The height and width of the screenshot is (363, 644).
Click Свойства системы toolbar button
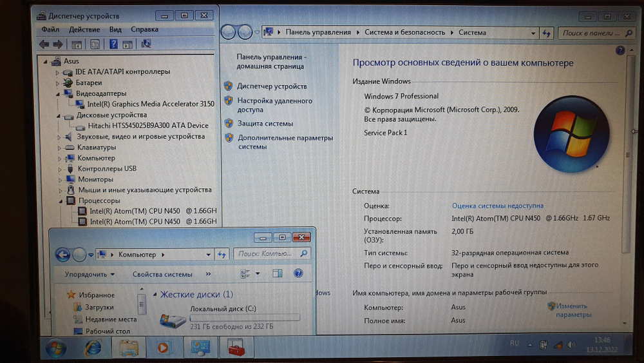point(162,274)
